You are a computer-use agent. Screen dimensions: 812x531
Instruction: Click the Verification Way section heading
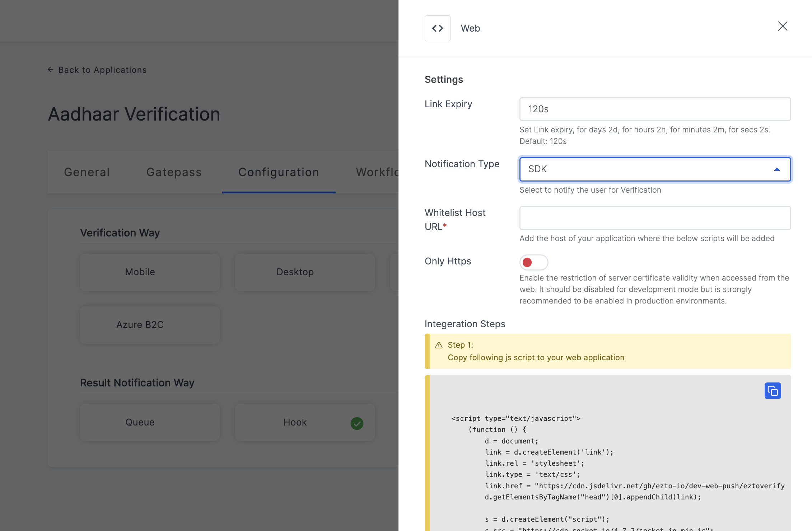point(120,233)
